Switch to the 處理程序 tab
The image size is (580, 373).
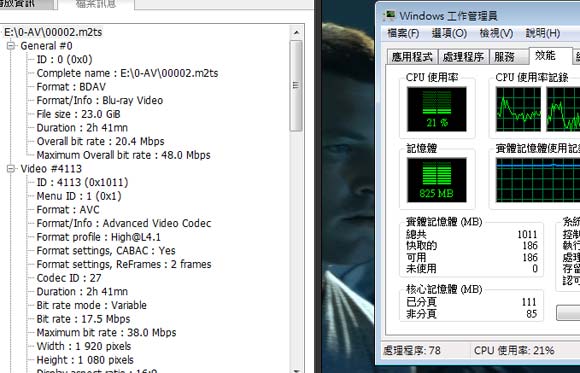(463, 57)
